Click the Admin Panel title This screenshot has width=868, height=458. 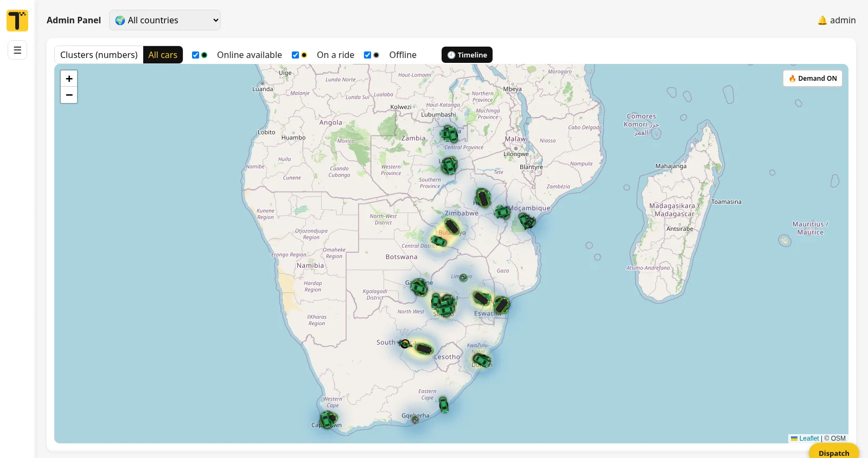74,20
